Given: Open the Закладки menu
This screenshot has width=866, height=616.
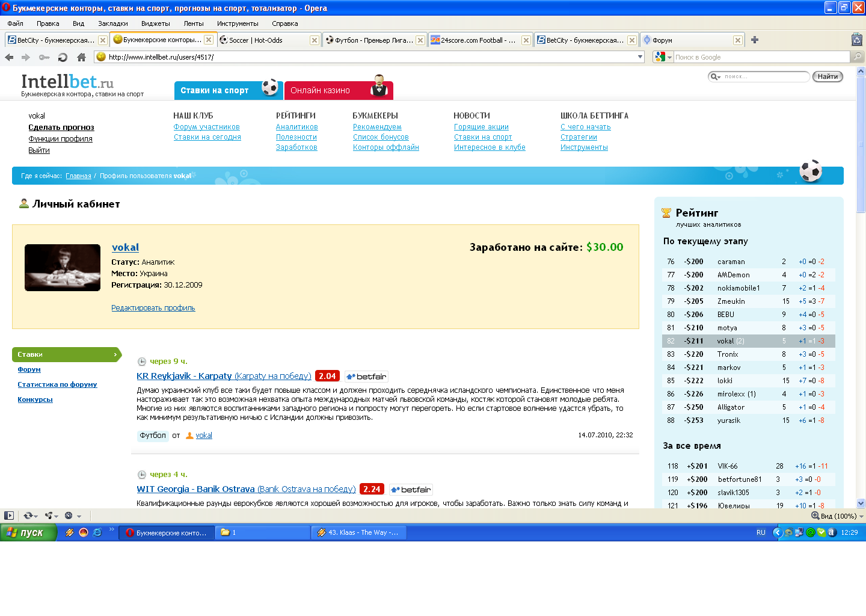Looking at the screenshot, I should [x=113, y=23].
